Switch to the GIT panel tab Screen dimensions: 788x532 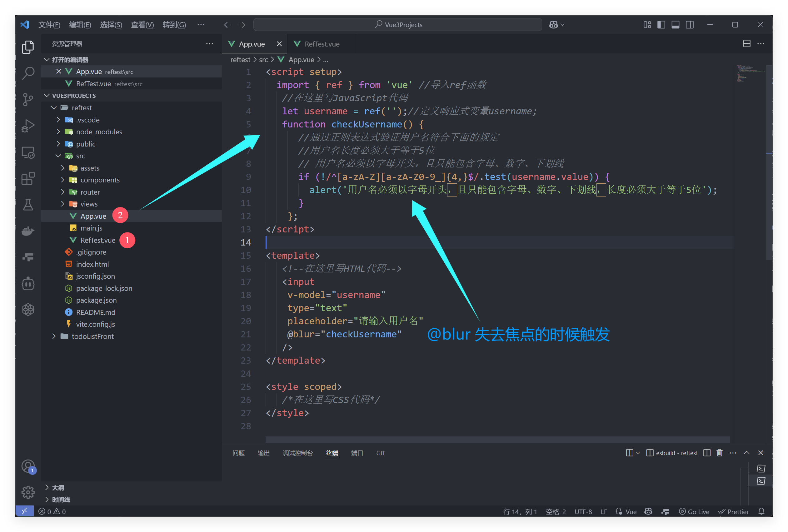pos(381,453)
